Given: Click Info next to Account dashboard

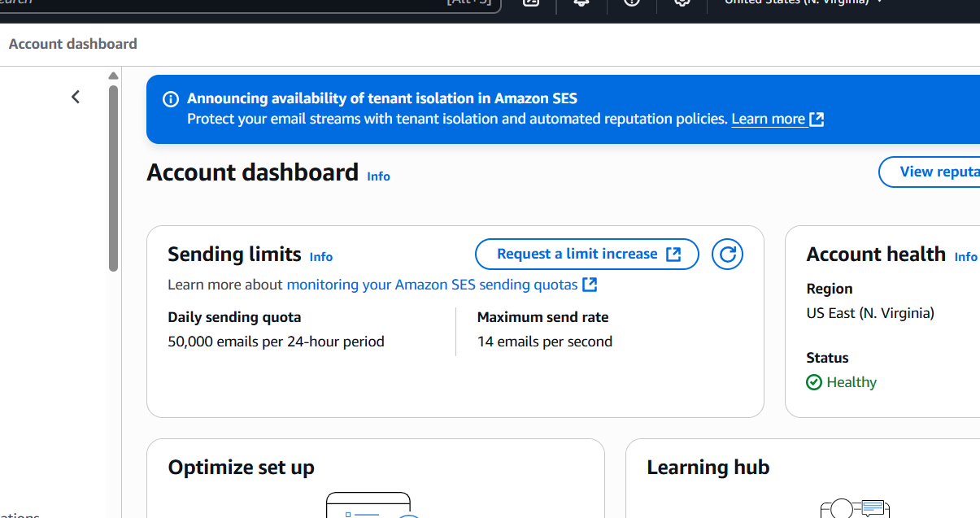Looking at the screenshot, I should coord(378,176).
